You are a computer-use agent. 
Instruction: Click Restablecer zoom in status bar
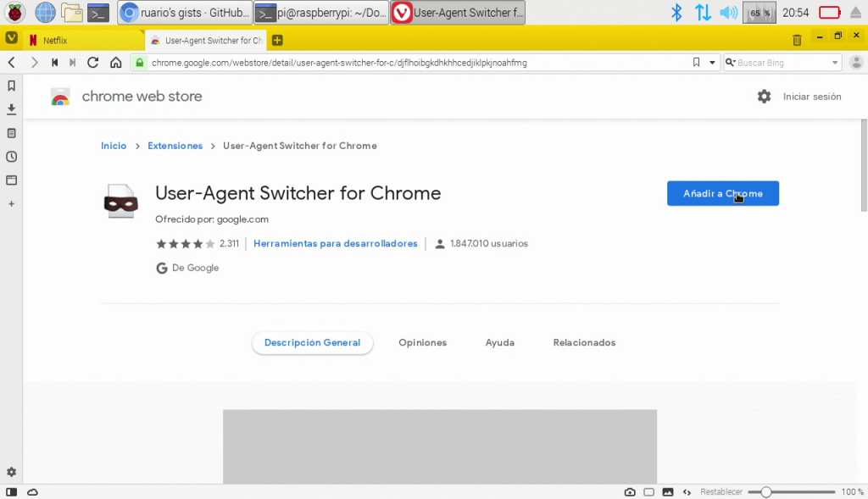pos(721,492)
